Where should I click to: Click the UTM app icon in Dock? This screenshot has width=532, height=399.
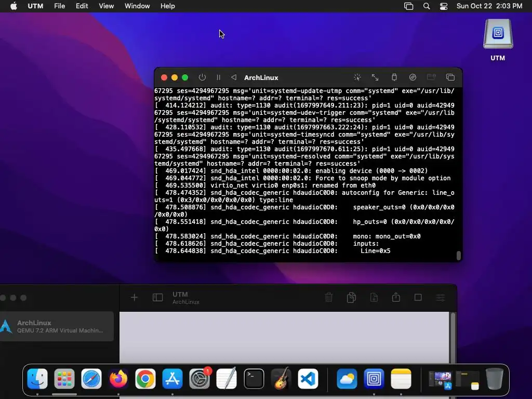[374, 379]
